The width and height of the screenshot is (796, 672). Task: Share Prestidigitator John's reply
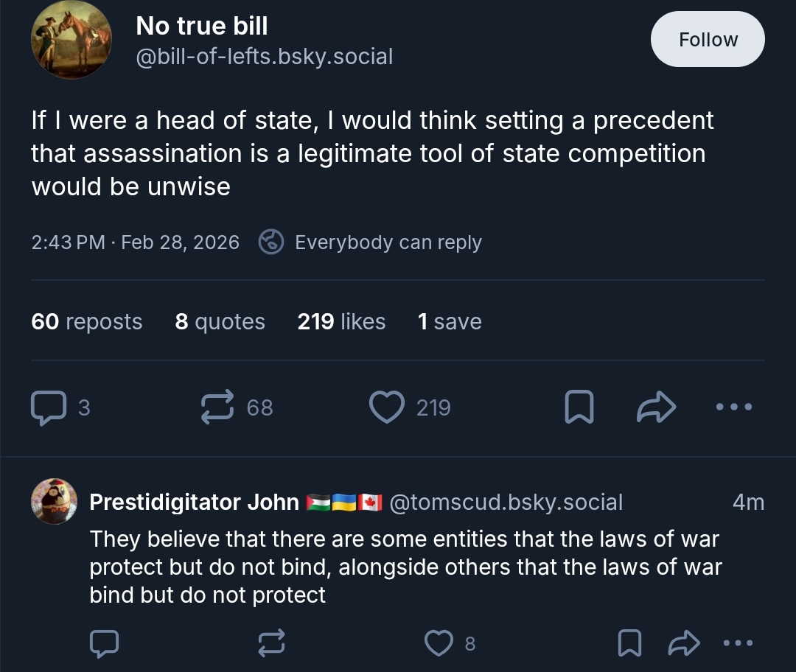pyautogui.click(x=682, y=643)
